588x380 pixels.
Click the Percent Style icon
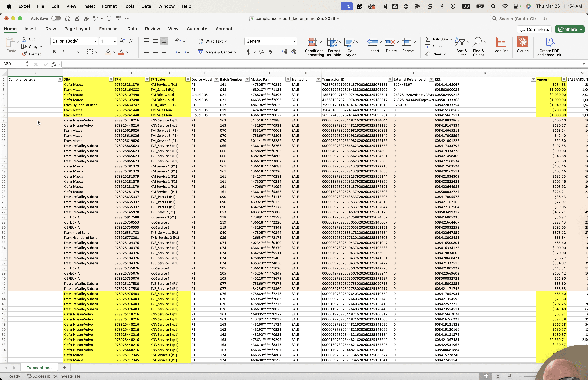(262, 52)
